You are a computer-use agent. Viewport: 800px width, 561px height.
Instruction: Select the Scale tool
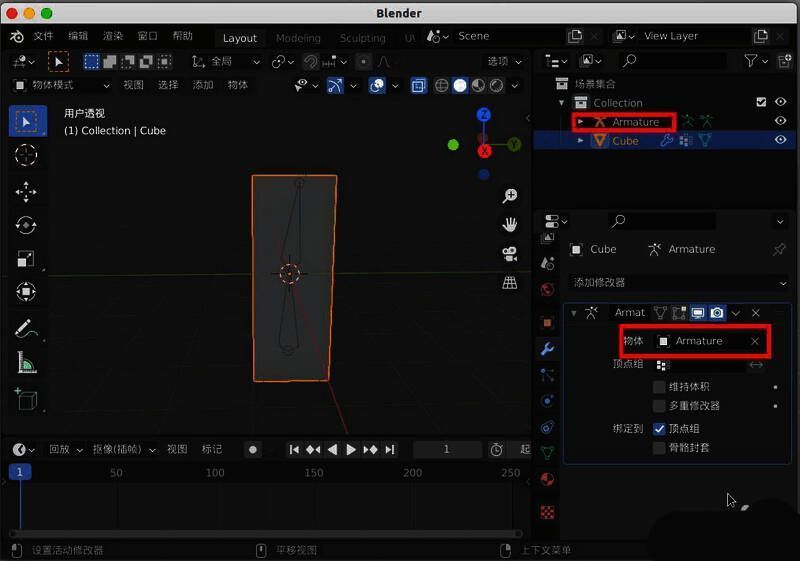point(27,259)
